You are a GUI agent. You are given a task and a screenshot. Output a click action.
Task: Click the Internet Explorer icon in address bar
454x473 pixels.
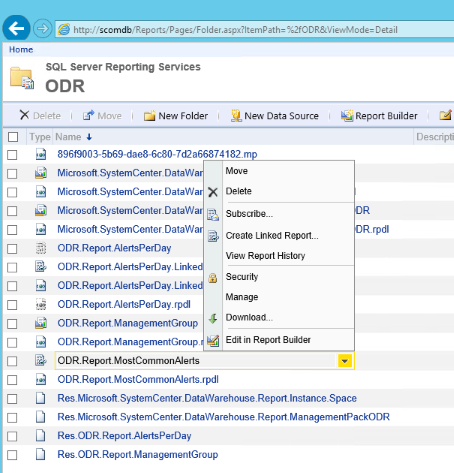pyautogui.click(x=64, y=29)
